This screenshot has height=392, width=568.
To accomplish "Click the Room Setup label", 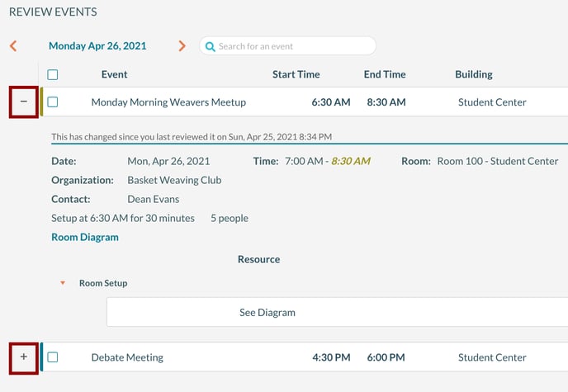I will click(103, 283).
